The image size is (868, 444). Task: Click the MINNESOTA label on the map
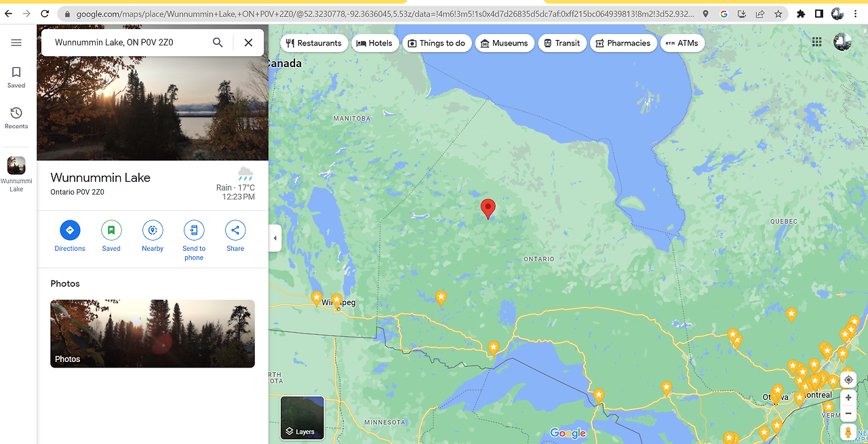[x=384, y=422]
